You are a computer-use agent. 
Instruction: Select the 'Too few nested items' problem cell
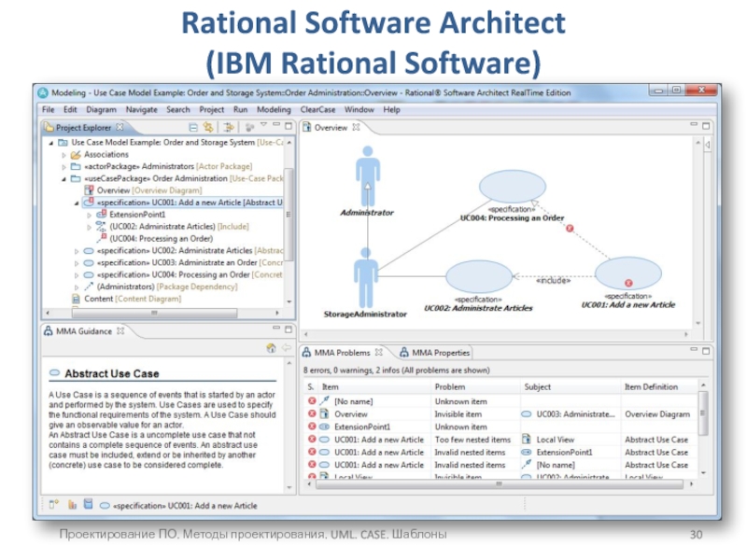point(472,440)
